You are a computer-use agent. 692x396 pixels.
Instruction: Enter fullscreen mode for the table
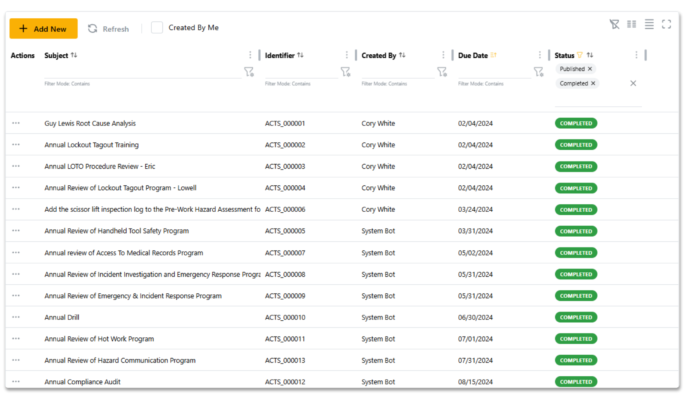pyautogui.click(x=666, y=24)
